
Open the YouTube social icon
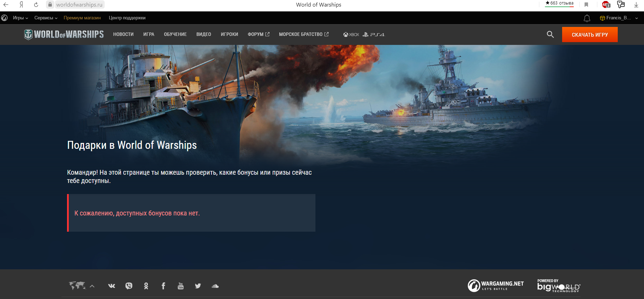click(x=181, y=286)
